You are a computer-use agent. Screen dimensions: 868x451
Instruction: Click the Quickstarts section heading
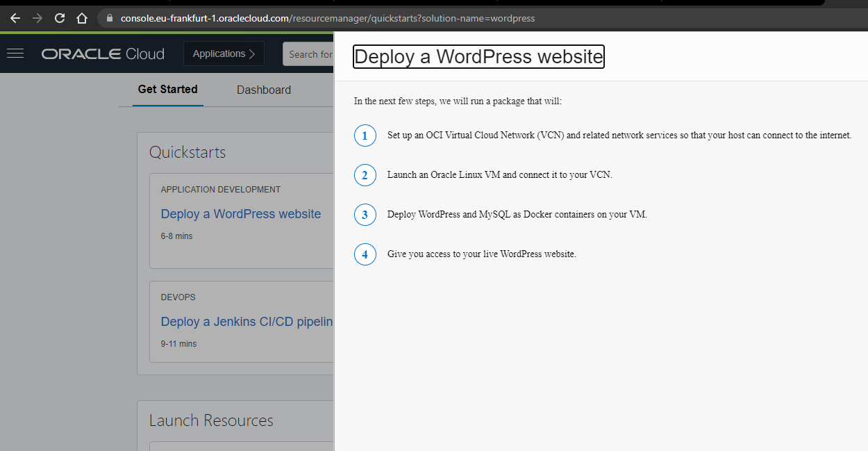coord(187,152)
